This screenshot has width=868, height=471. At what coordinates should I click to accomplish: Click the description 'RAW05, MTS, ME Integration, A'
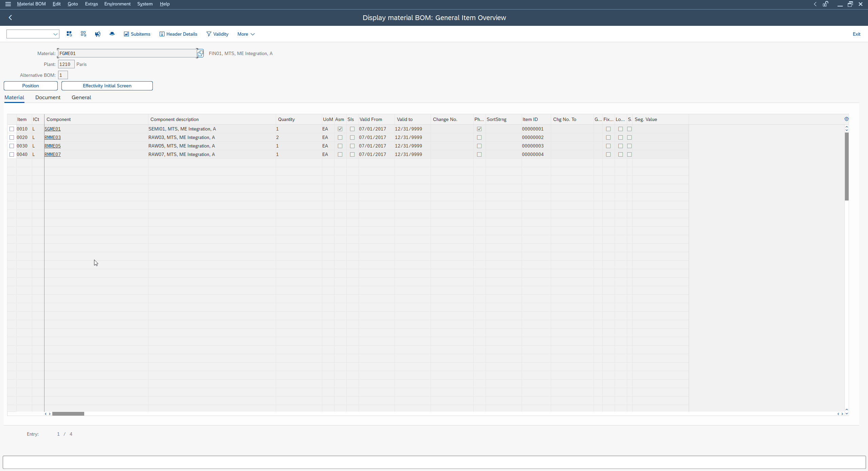182,146
